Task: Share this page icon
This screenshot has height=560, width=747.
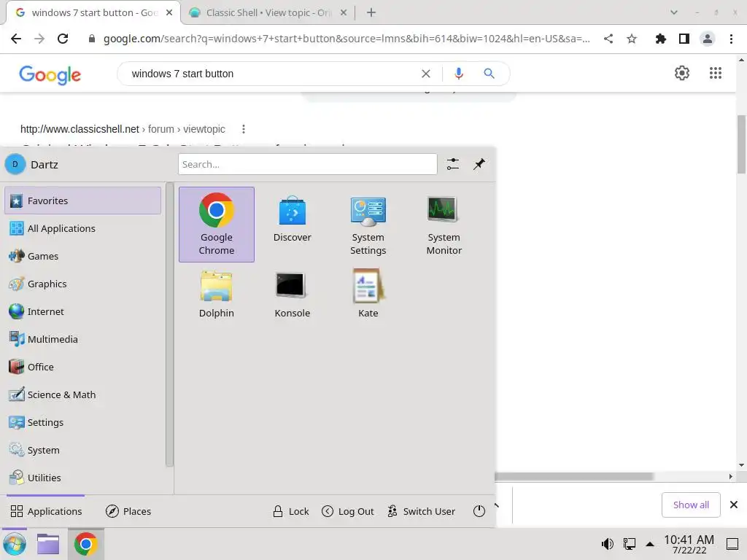Action: 608,39
